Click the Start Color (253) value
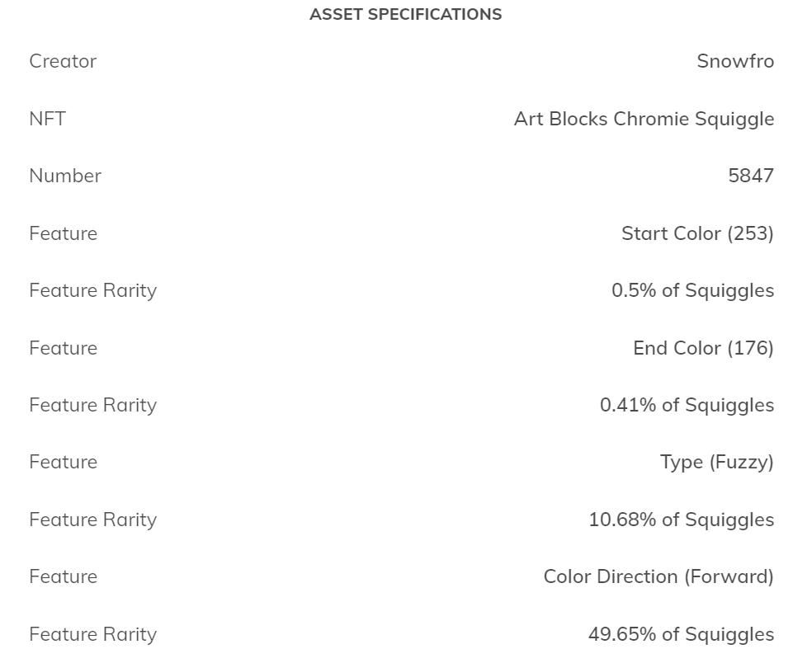The height and width of the screenshot is (649, 812). coord(697,233)
